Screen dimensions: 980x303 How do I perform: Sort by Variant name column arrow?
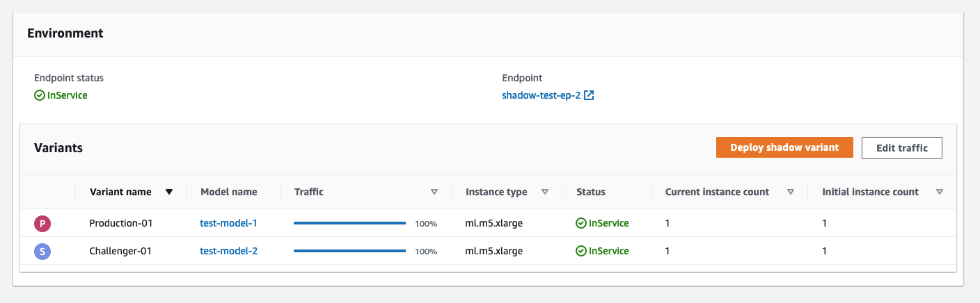tap(169, 192)
